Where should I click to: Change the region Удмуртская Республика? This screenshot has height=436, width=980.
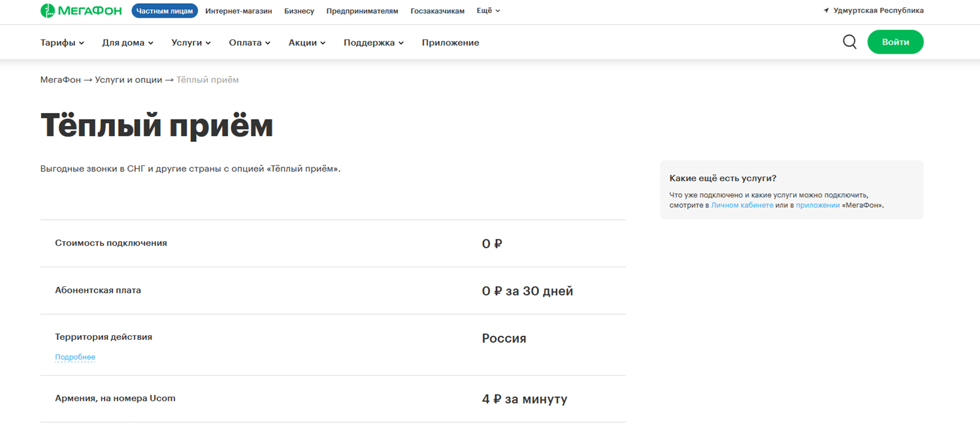pyautogui.click(x=878, y=10)
